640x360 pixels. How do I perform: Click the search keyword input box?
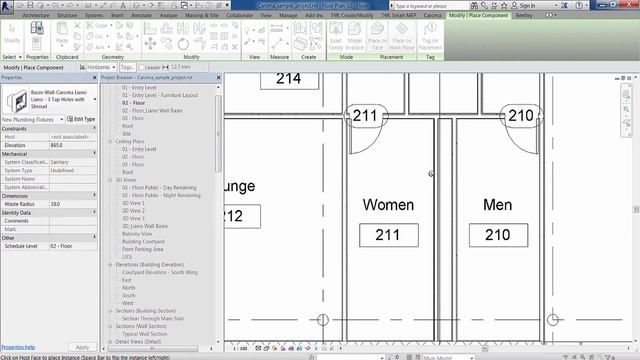point(430,6)
